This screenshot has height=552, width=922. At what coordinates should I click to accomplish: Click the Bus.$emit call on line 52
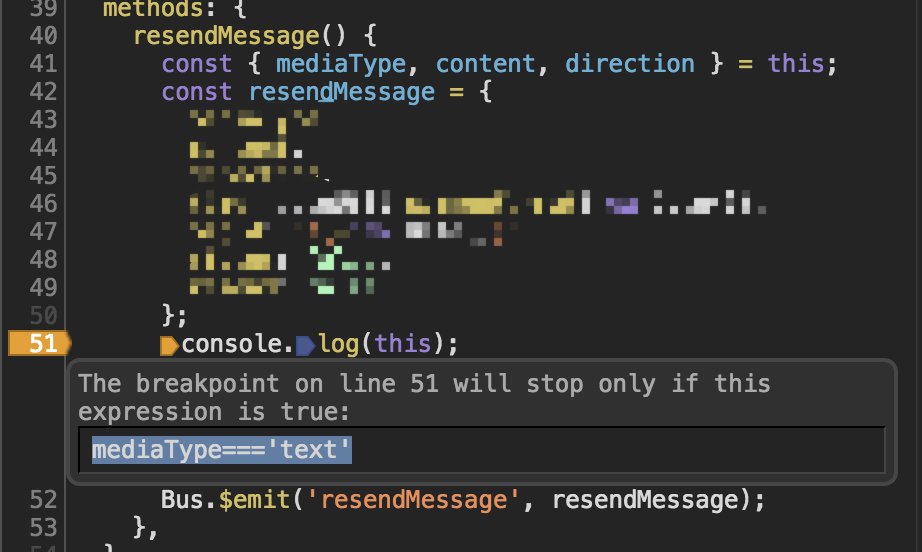[225, 500]
